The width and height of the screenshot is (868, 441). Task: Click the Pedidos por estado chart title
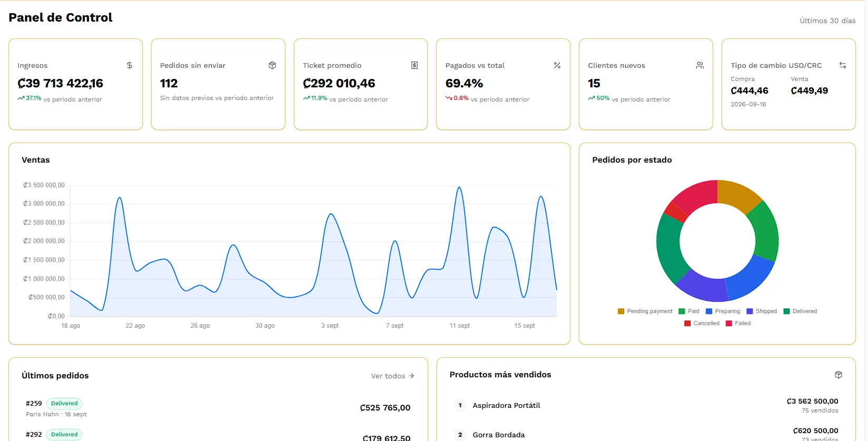point(632,160)
